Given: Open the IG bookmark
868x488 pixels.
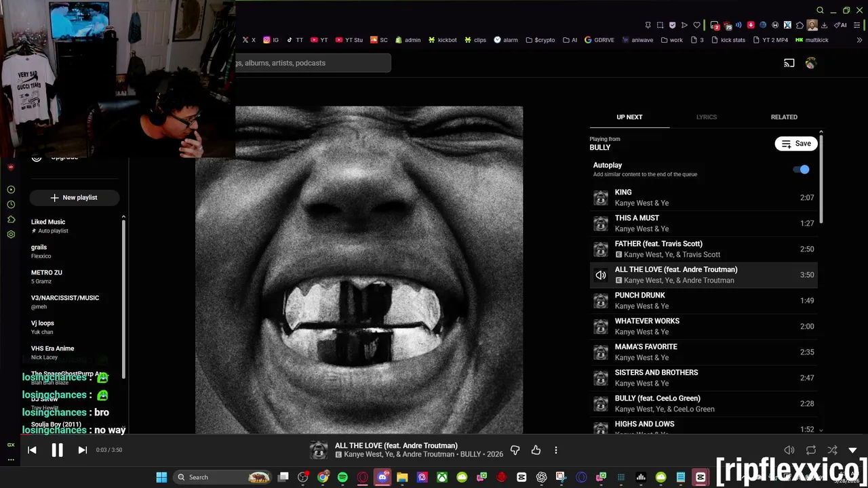Looking at the screenshot, I should [271, 40].
